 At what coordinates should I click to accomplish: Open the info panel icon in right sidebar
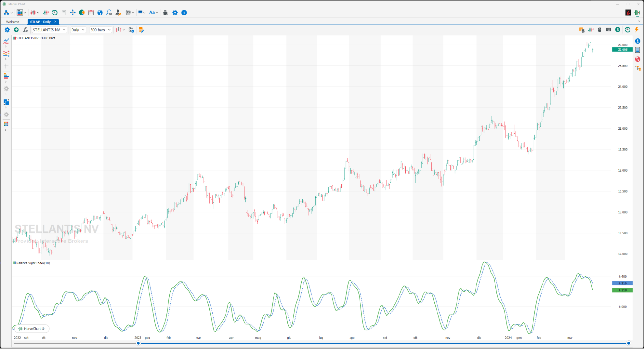[638, 41]
